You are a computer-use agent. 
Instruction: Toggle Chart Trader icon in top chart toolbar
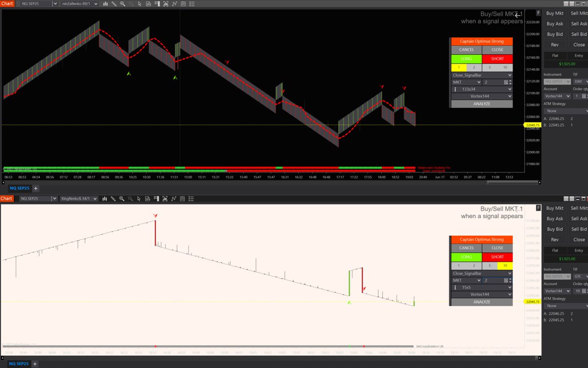[157, 3]
